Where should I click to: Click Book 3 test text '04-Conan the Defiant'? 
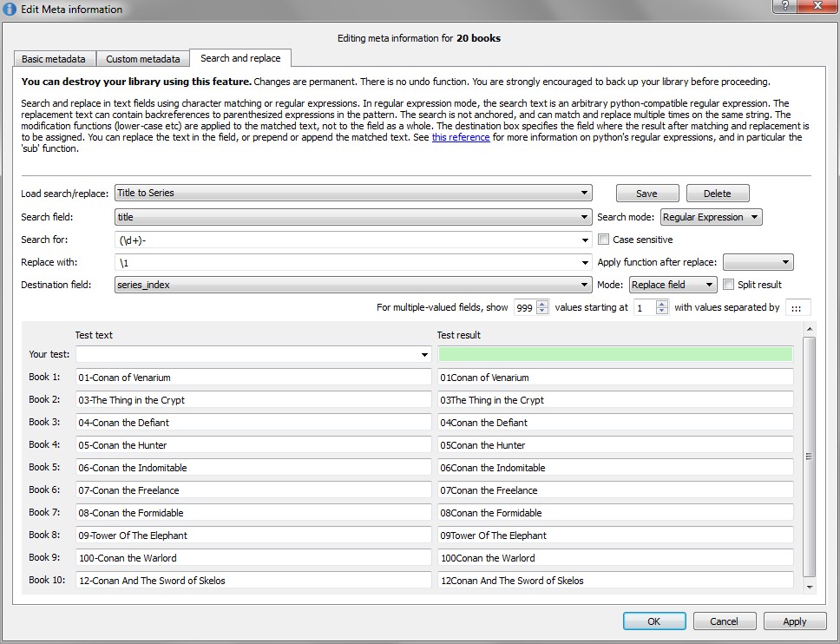253,422
